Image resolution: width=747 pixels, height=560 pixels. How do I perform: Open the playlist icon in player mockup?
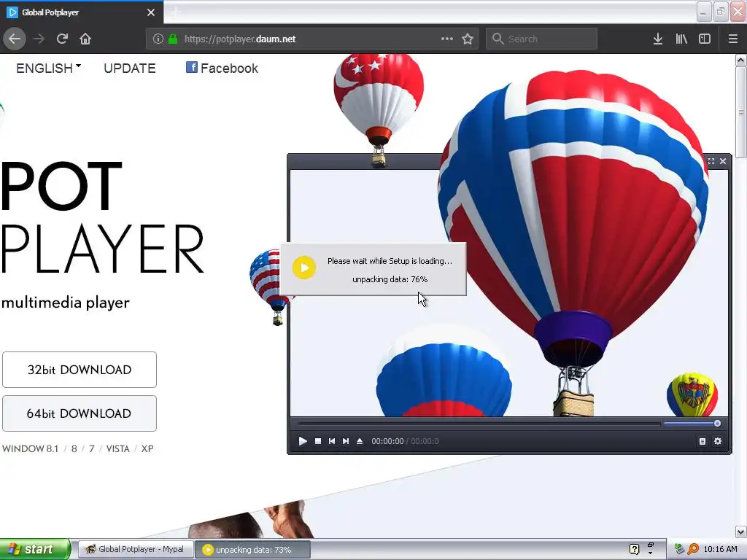(703, 441)
